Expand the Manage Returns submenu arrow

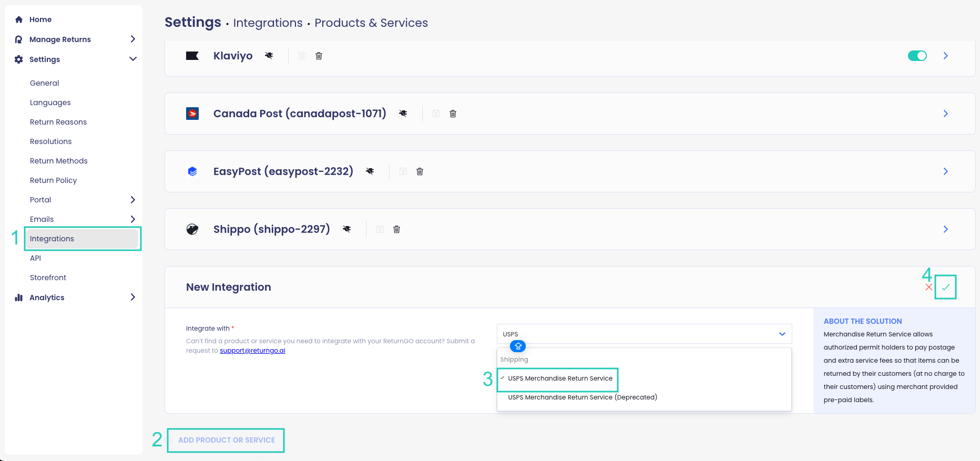[x=133, y=39]
